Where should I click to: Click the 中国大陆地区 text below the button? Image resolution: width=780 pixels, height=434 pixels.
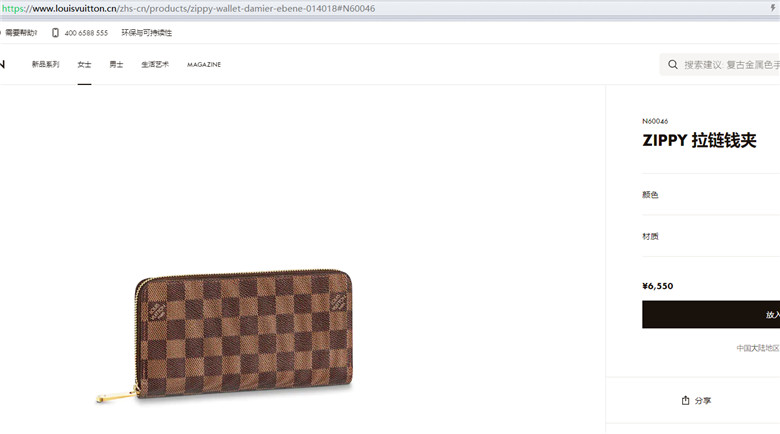[x=758, y=348]
